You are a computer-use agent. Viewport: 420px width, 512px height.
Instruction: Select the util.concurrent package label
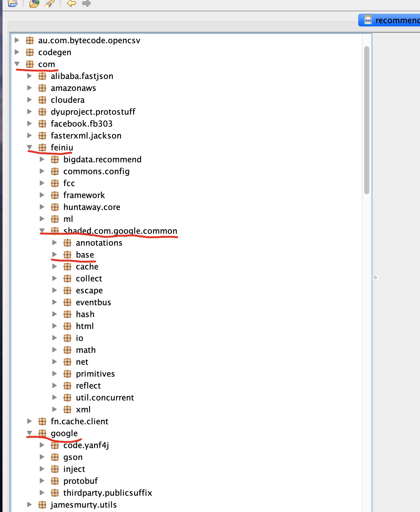point(105,398)
